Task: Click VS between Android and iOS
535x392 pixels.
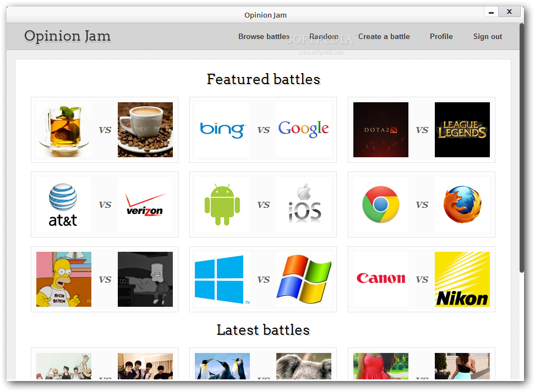Action: [264, 205]
